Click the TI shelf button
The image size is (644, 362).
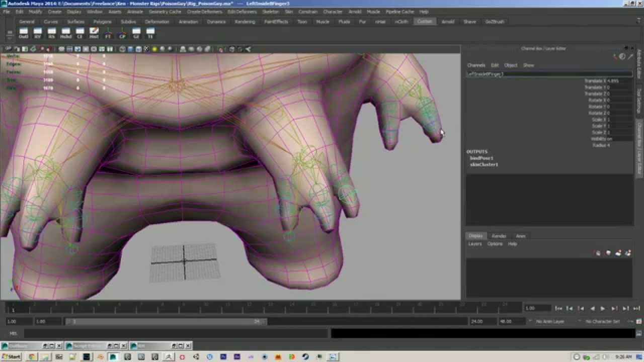(x=150, y=33)
